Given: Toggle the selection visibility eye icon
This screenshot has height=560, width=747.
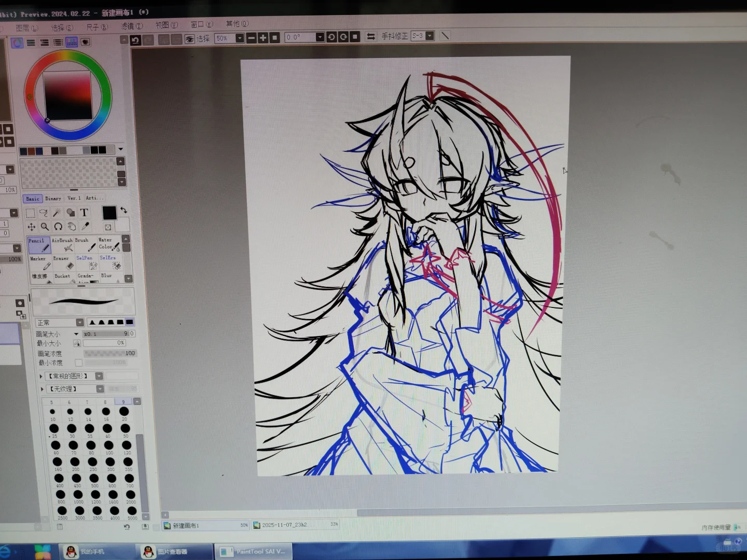Looking at the screenshot, I should pyautogui.click(x=189, y=39).
